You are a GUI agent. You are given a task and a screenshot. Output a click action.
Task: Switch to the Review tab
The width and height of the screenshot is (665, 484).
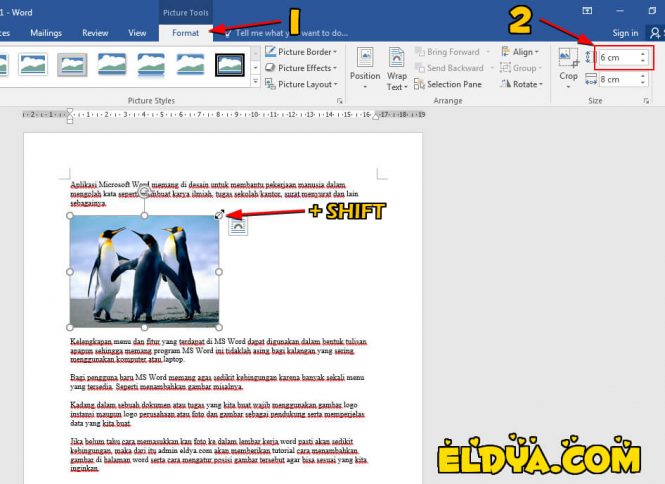tap(95, 33)
